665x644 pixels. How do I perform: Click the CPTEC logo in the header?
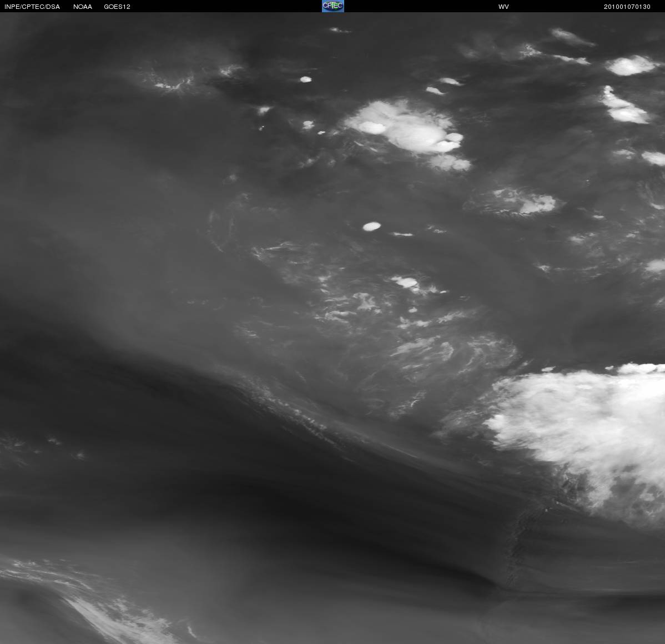tap(333, 6)
